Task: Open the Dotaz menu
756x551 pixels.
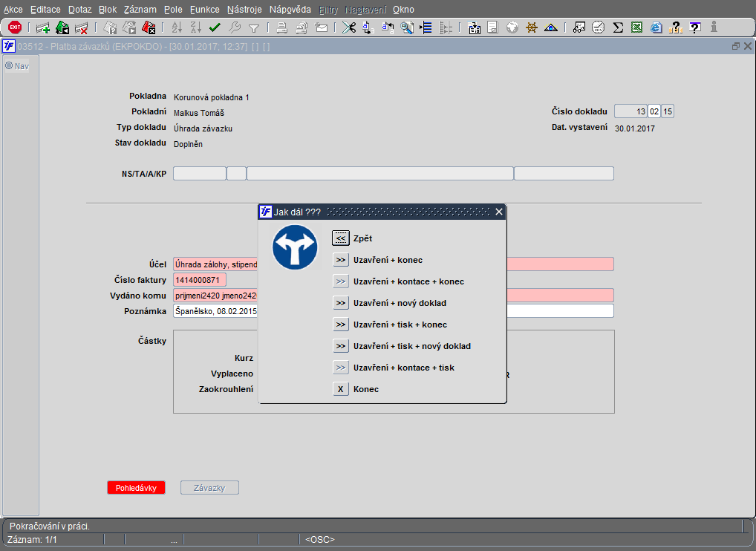Action: click(79, 9)
